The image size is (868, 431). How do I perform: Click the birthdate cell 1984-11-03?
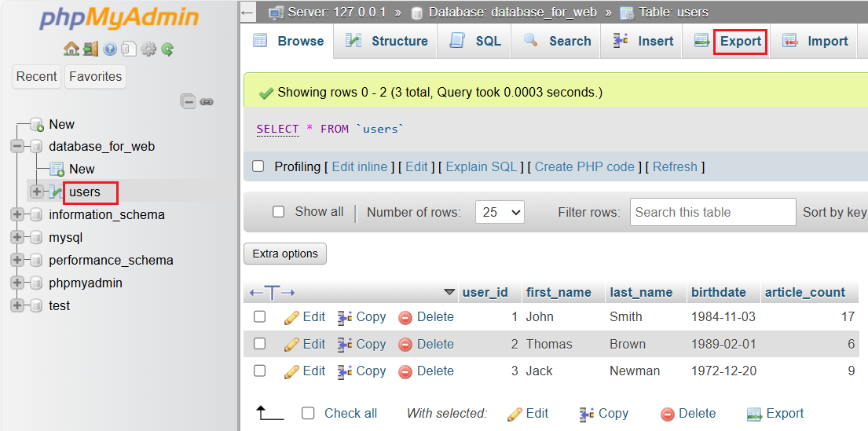(x=723, y=317)
